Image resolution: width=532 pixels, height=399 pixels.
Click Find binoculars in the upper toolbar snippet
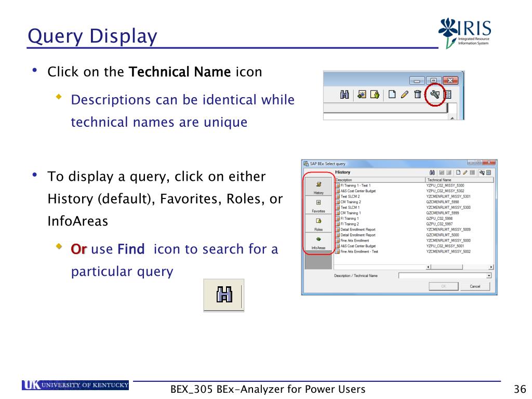[344, 95]
